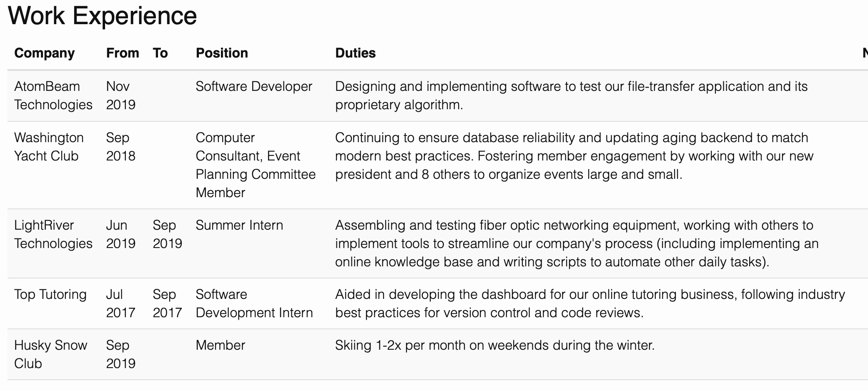Select the AtomBeam Technologies company cell
Screen dimensions: 868x391
click(53, 95)
